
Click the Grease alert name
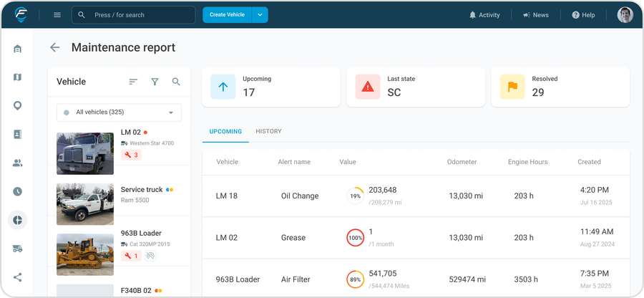pos(293,238)
